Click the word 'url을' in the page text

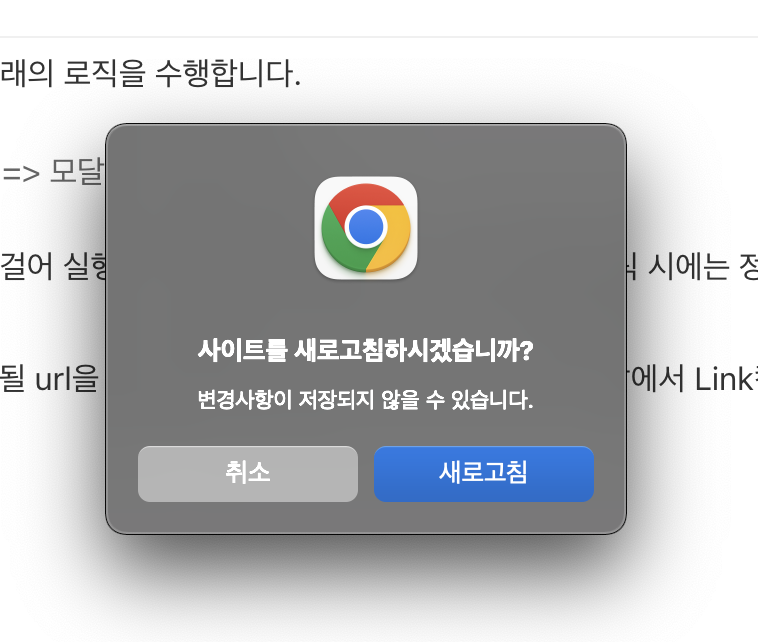[x=67, y=379]
